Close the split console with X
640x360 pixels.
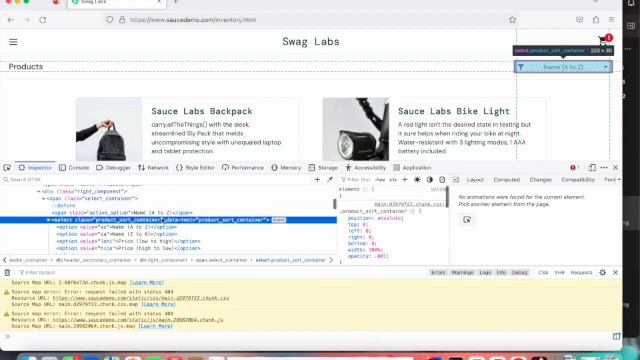click(616, 272)
